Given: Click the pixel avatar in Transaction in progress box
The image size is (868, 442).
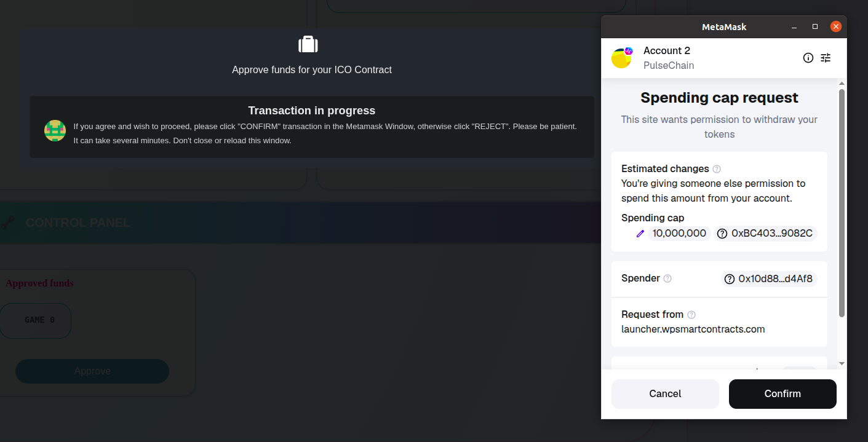Looking at the screenshot, I should click(55, 131).
